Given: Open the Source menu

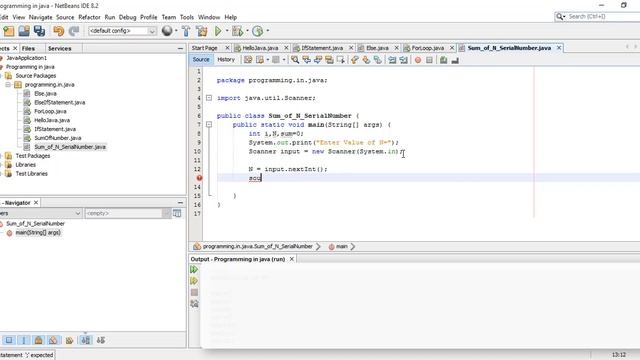Looking at the screenshot, I should click(65, 17).
